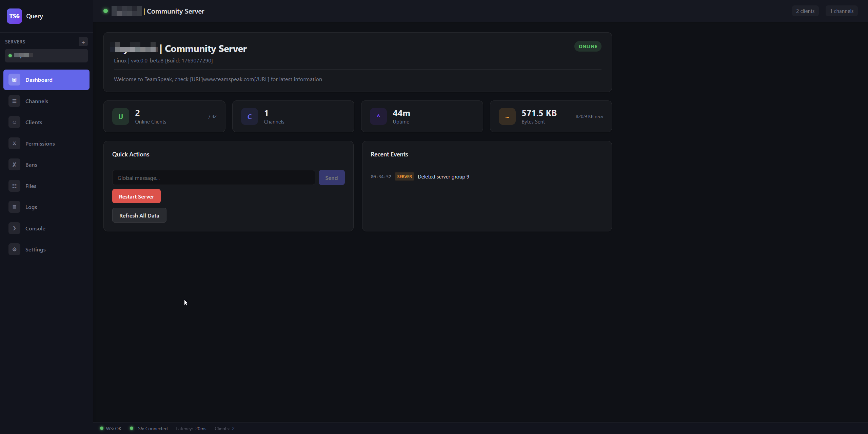Click the TS6 logo icon

click(x=14, y=16)
